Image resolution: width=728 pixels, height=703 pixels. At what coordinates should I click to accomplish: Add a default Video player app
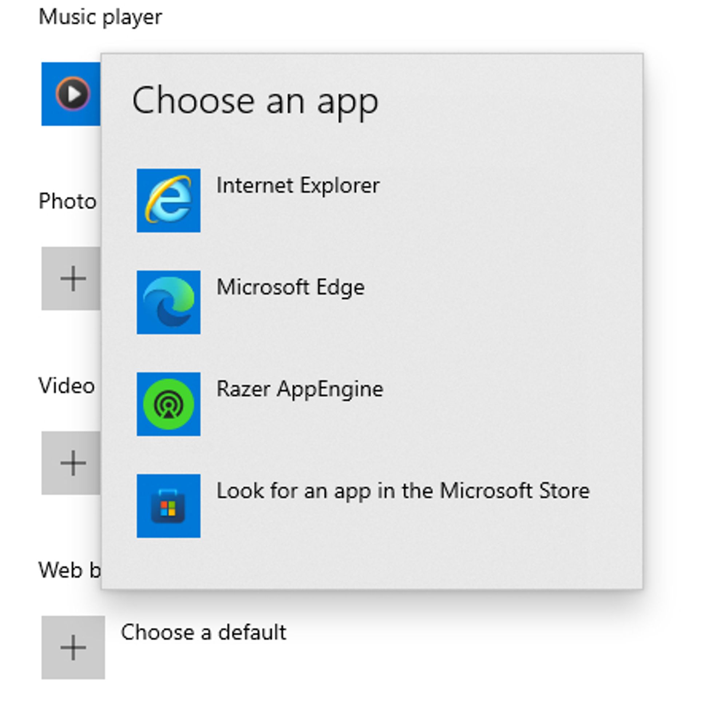(x=71, y=463)
